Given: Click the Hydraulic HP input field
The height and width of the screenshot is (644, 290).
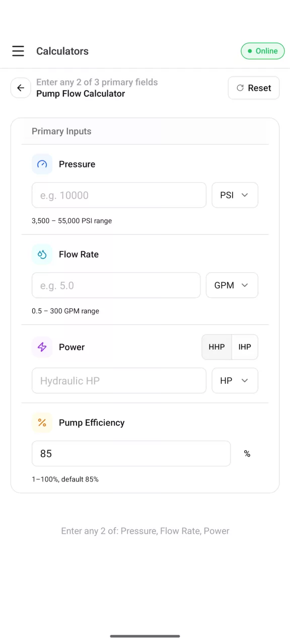Looking at the screenshot, I should tap(119, 380).
